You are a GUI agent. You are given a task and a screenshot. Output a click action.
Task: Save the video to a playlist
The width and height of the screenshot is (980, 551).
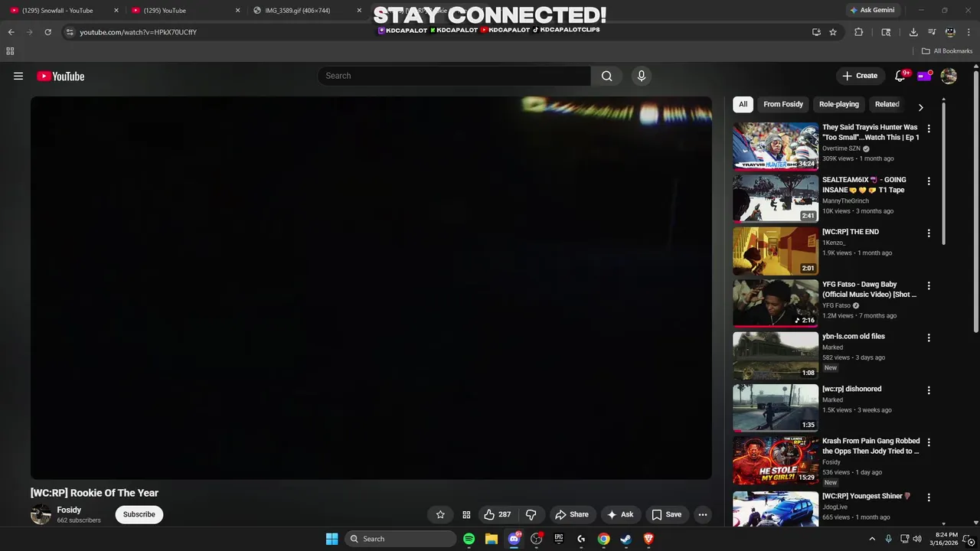click(666, 514)
